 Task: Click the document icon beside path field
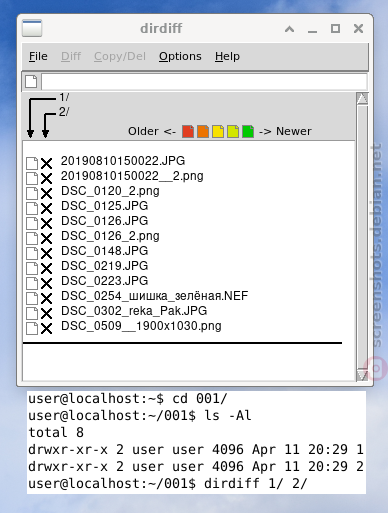tap(31, 81)
